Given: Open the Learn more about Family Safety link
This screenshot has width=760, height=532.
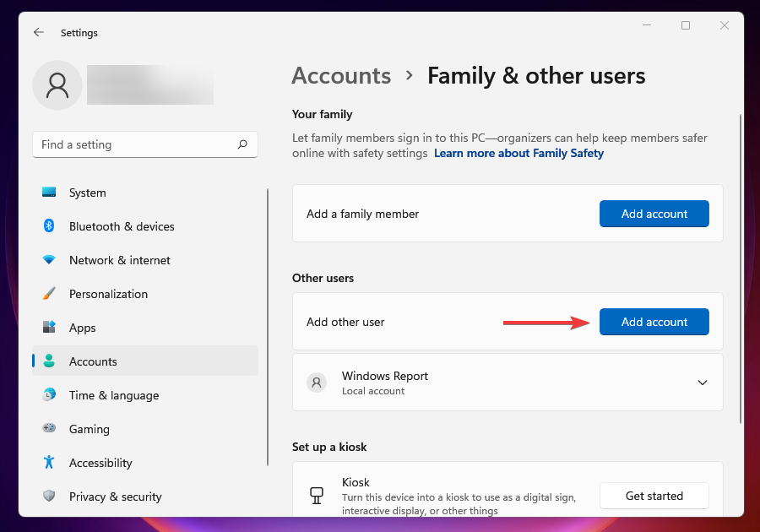Looking at the screenshot, I should point(518,153).
